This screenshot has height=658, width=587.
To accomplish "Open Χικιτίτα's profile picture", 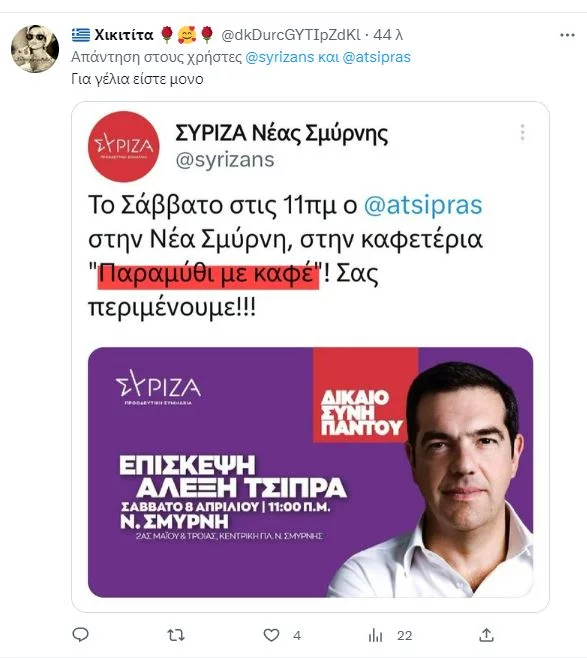I will (x=35, y=49).
